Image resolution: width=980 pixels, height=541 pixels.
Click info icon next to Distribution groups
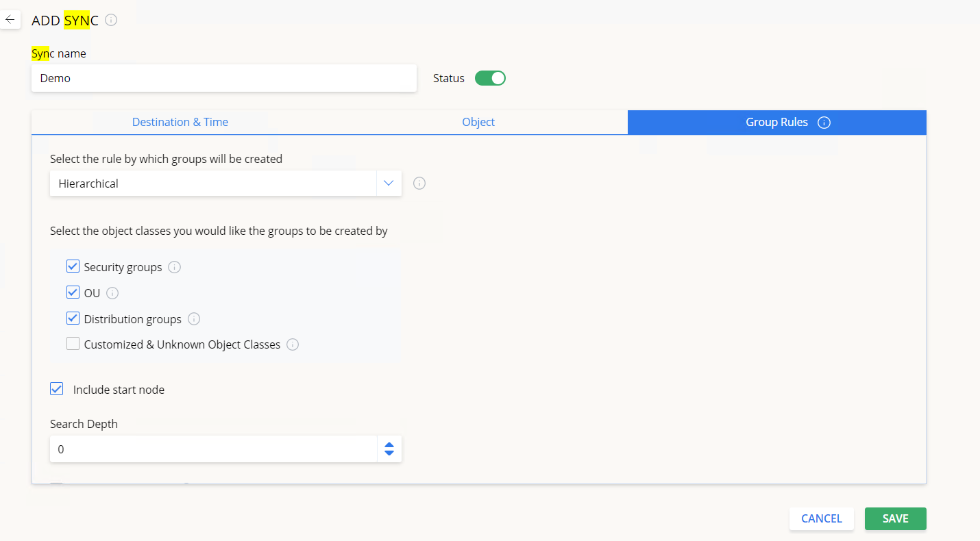tap(194, 319)
